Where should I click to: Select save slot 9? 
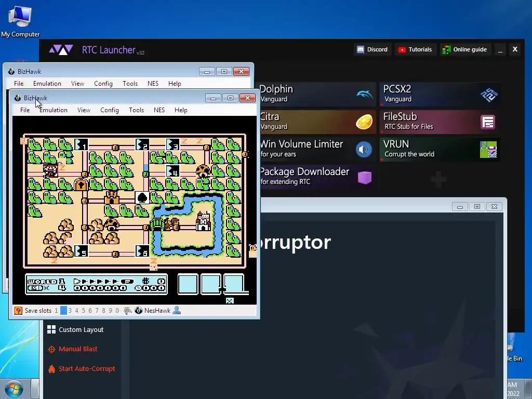[110, 311]
